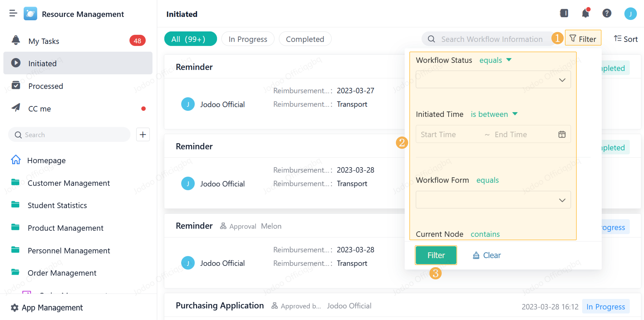Click 2023-03-28 16:12 timestamp
Screen dimensions: 644x320
click(550, 307)
